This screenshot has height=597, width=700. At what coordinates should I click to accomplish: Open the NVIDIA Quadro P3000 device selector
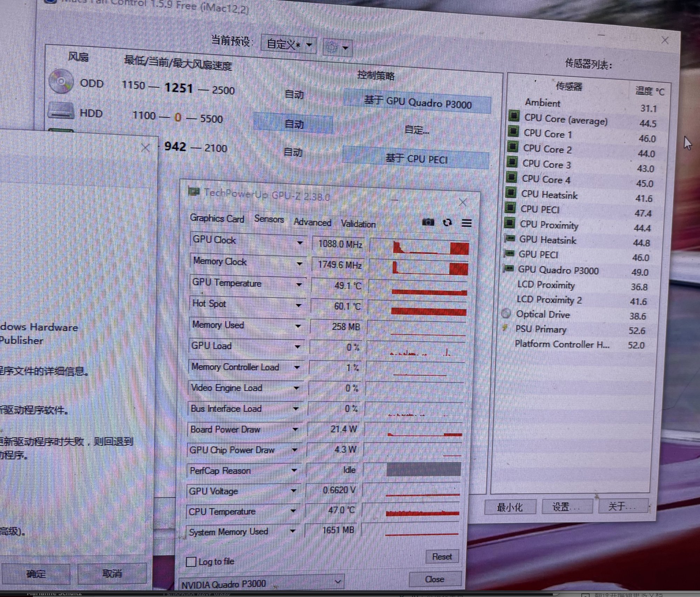click(261, 583)
